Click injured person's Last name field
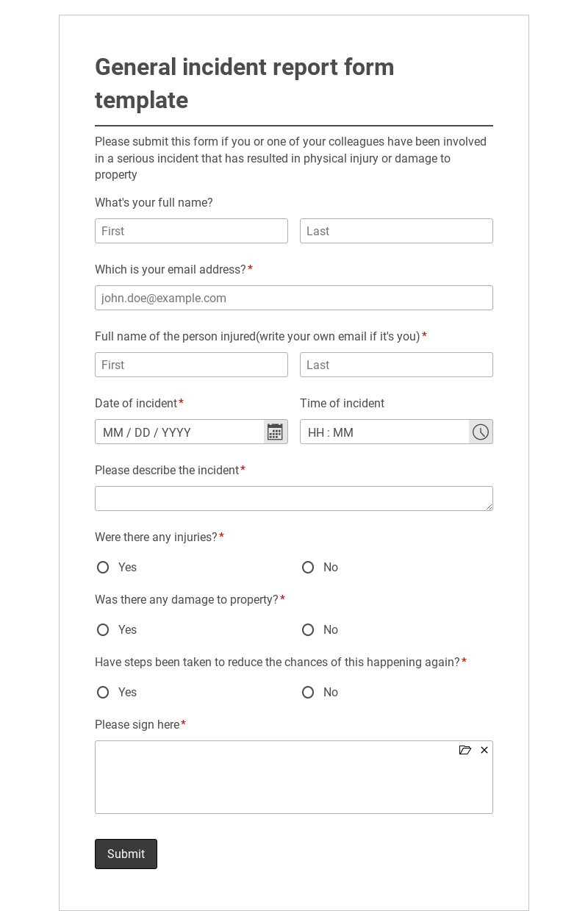The image size is (588, 911). (396, 365)
